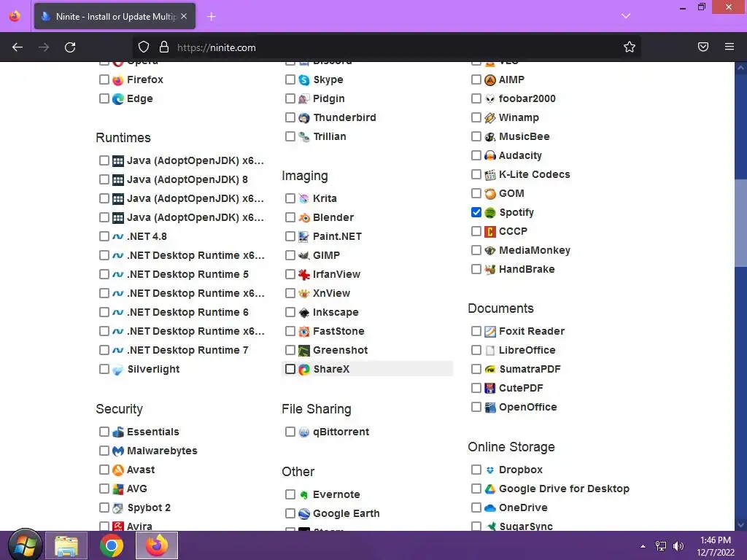This screenshot has height=560, width=747.
Task: Show site shield protection info
Action: [x=144, y=47]
